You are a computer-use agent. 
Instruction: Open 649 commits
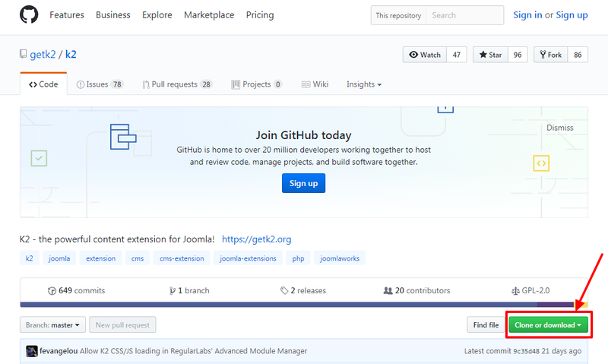(x=77, y=291)
